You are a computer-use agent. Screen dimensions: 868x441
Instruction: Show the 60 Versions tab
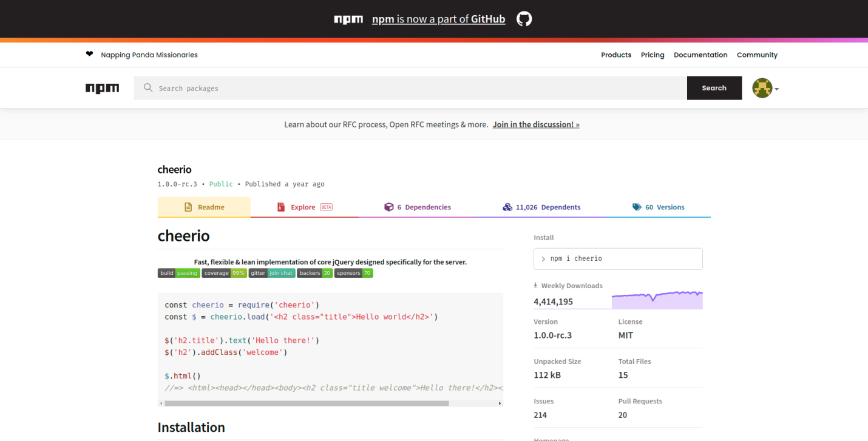pos(659,207)
